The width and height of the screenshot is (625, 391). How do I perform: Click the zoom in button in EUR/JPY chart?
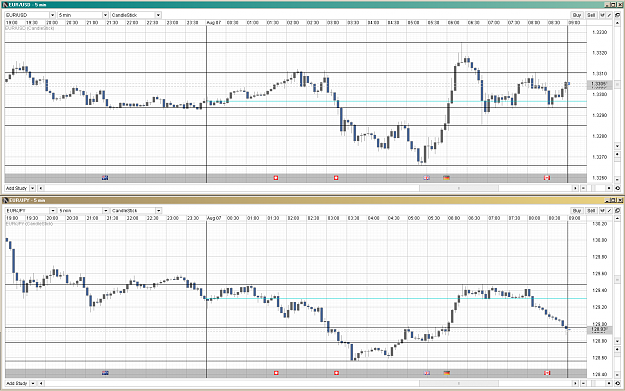point(609,383)
